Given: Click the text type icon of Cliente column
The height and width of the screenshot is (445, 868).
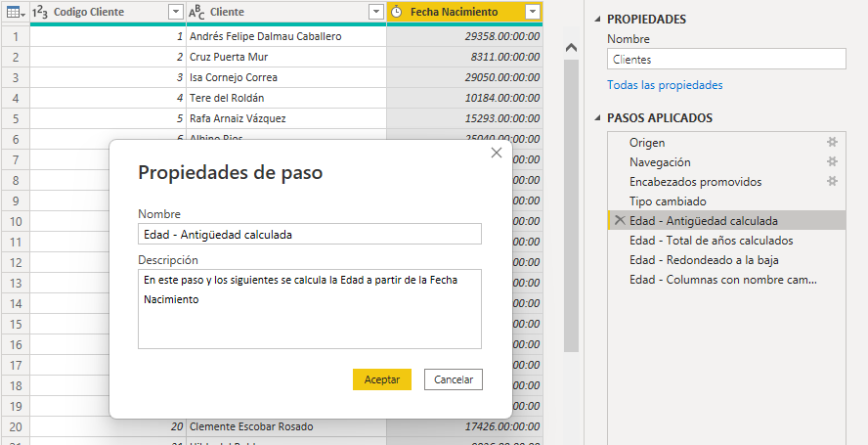Looking at the screenshot, I should (x=196, y=12).
